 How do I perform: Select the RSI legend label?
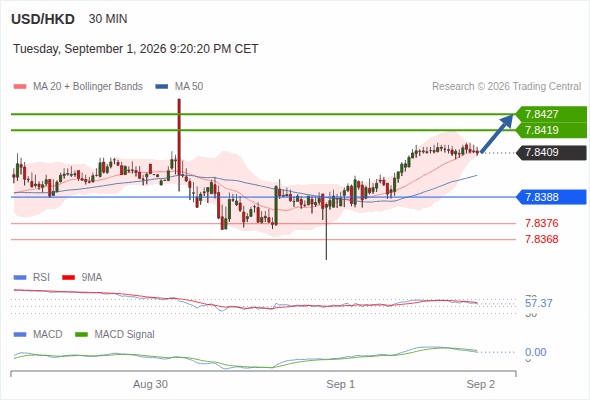click(41, 278)
